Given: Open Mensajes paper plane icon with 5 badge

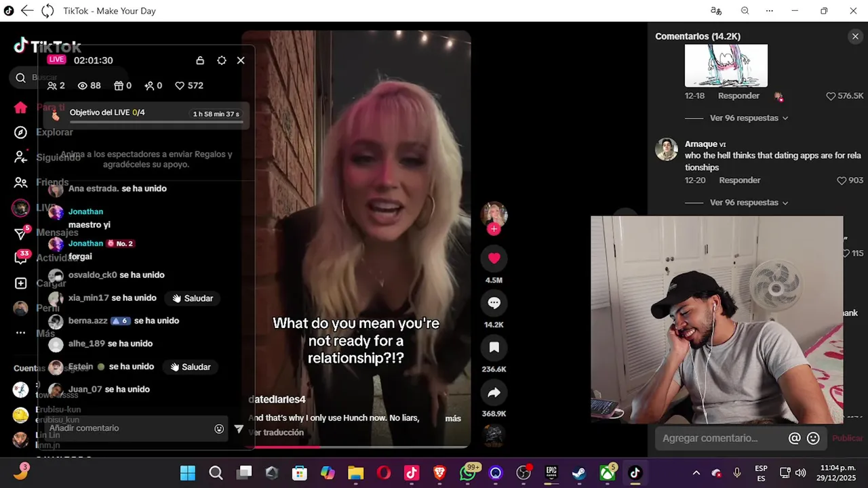Looking at the screenshot, I should [x=21, y=233].
